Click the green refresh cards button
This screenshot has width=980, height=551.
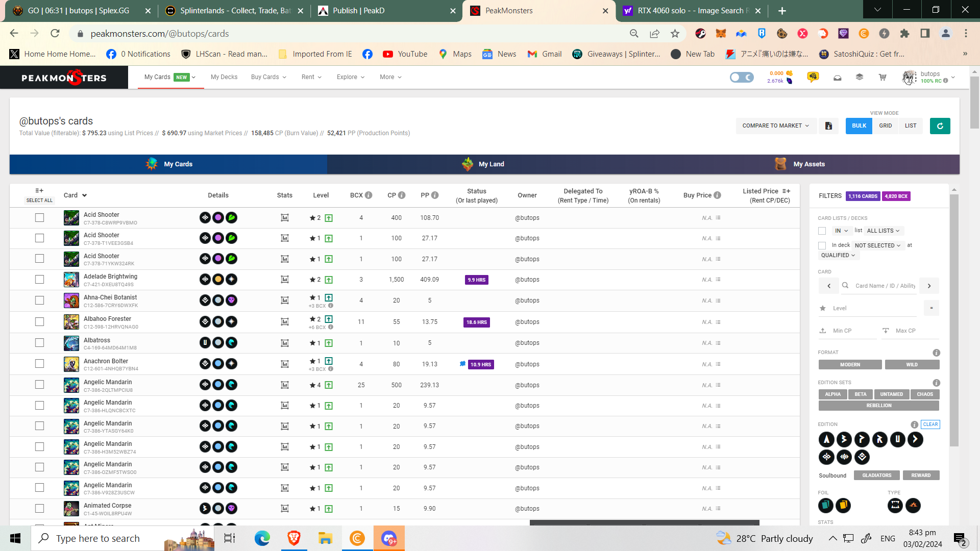point(940,126)
